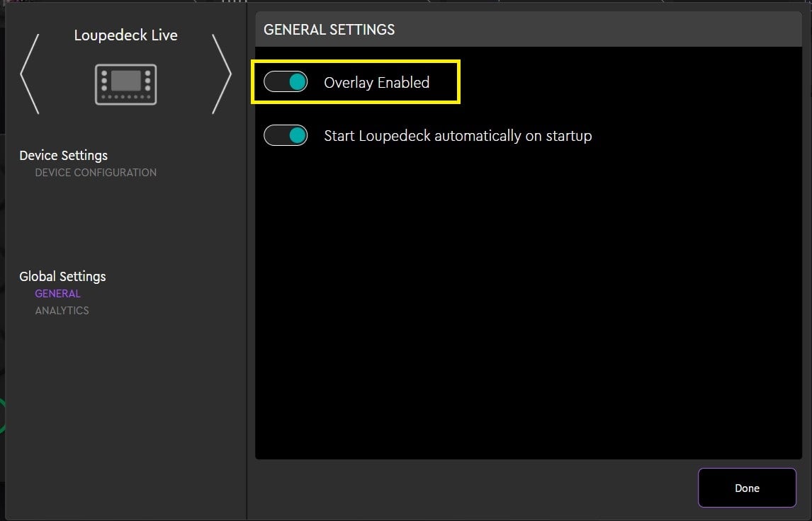Click the right arrow to next device

click(x=222, y=74)
